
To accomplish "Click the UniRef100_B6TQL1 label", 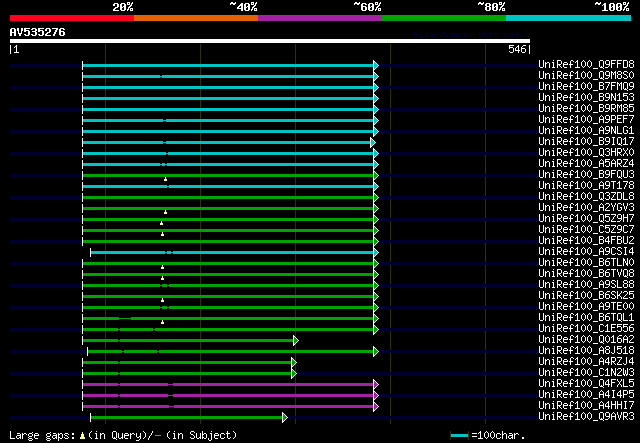I will click(586, 318).
